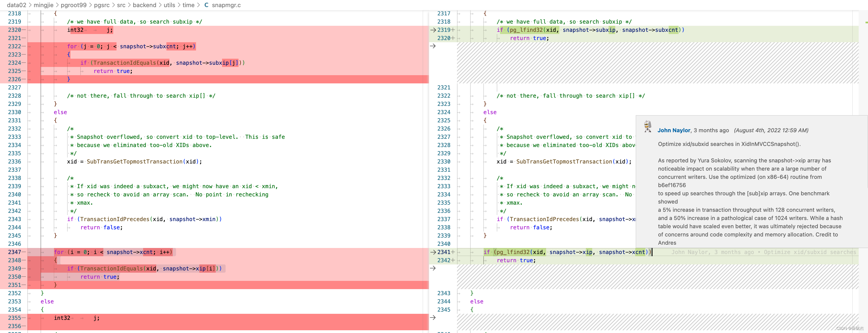Click John Naylor's avatar in blame popup
868x333 pixels.
[x=647, y=126]
